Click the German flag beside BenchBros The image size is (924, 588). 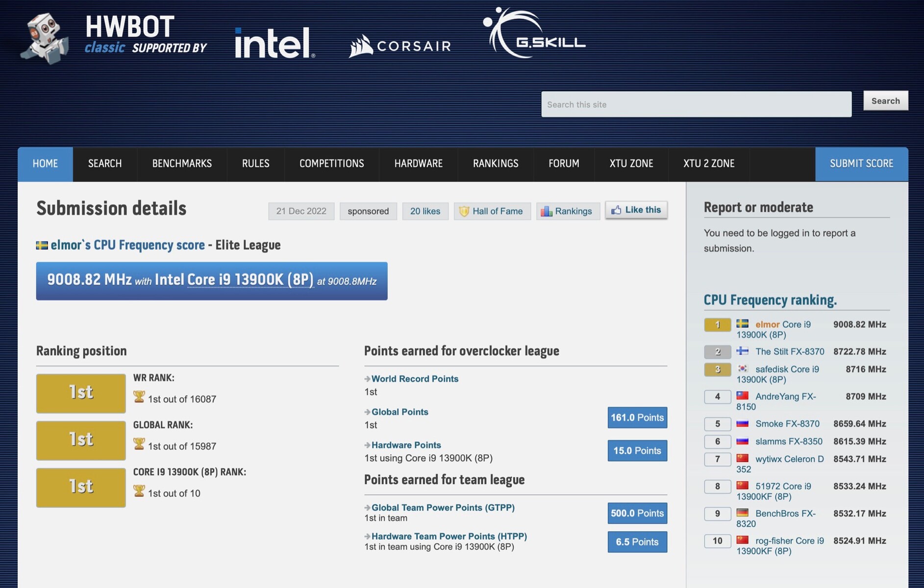[743, 513]
